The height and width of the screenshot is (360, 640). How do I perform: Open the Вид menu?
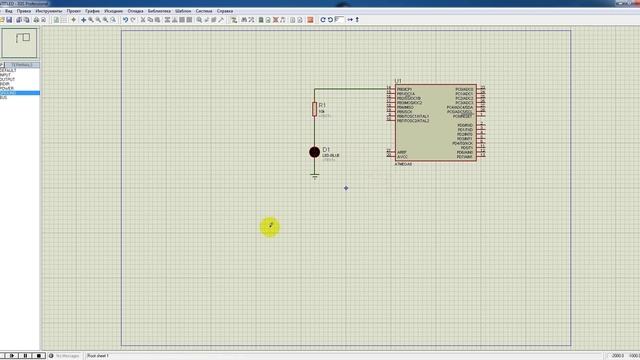(8, 11)
